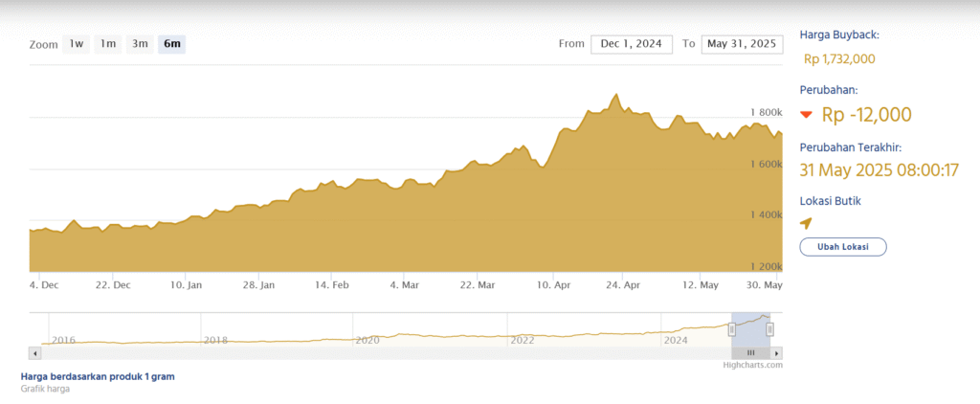Click the Perubahan Terakhir heading

(851, 148)
